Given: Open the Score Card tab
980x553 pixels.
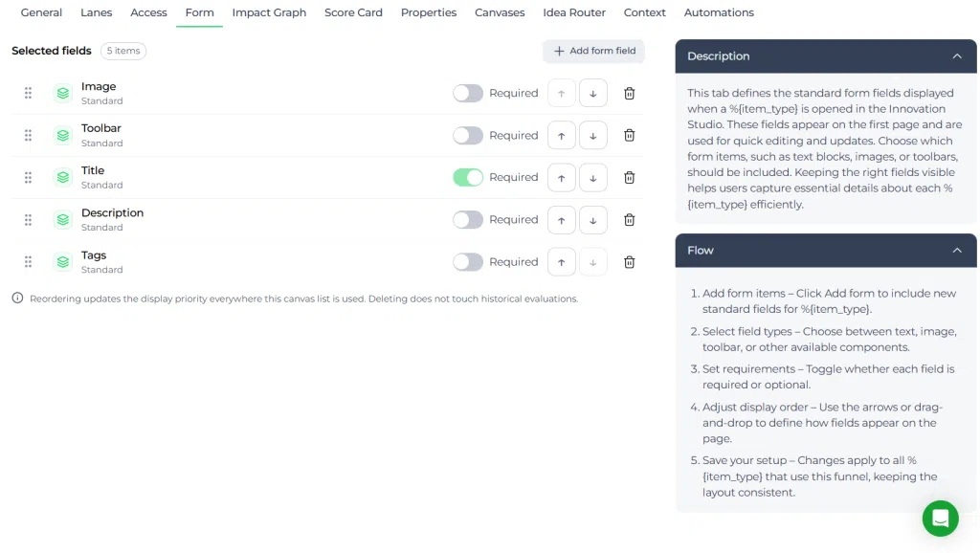Looking at the screenshot, I should point(353,12).
